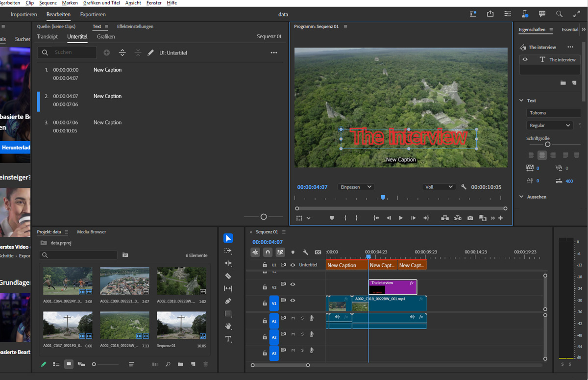Open the Regular font style dropdown
The height and width of the screenshot is (380, 588).
(550, 126)
